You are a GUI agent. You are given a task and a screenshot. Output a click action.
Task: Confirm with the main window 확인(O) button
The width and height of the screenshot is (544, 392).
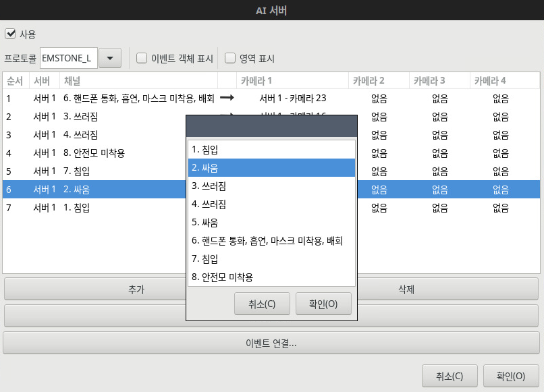click(x=511, y=376)
